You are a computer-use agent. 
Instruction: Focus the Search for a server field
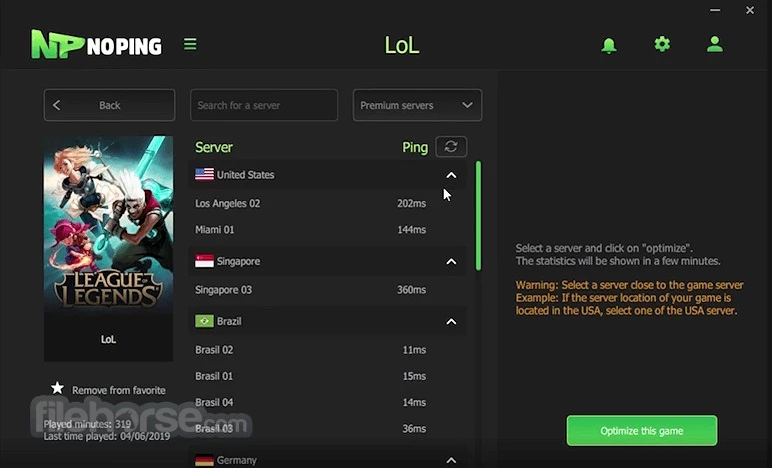[264, 105]
